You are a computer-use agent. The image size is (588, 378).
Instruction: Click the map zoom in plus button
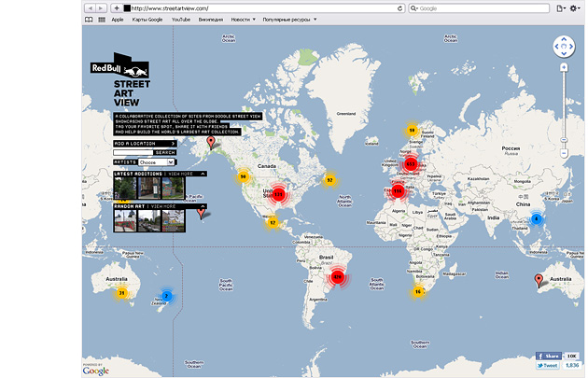(564, 68)
